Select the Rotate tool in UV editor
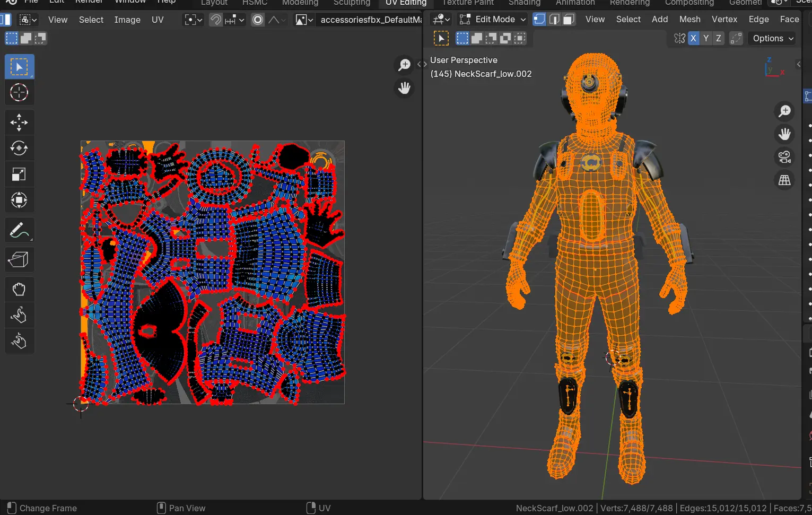 coord(19,149)
